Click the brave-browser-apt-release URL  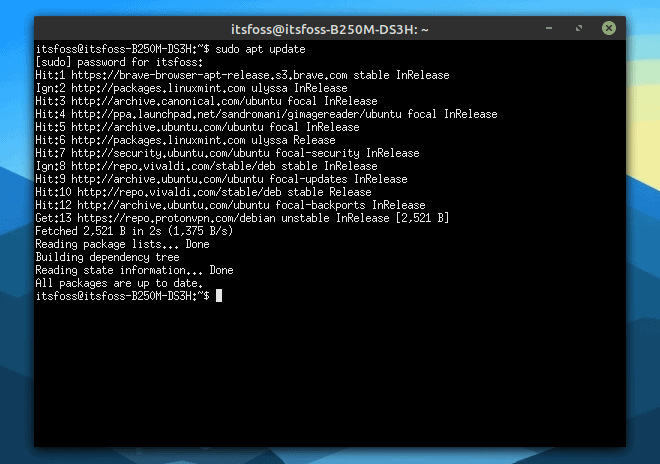click(209, 75)
